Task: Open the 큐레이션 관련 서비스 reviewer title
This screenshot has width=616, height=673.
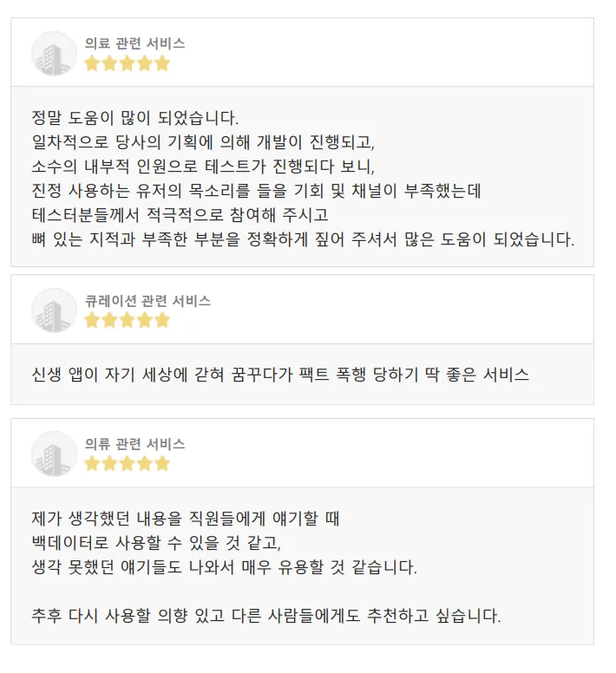Action: coord(147,301)
